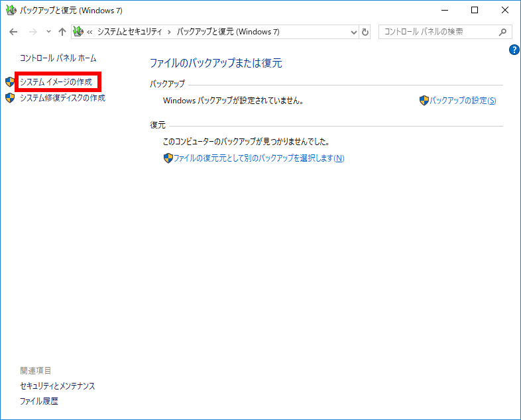
Task: Open ファイル履歴 related link
Action: [39, 401]
